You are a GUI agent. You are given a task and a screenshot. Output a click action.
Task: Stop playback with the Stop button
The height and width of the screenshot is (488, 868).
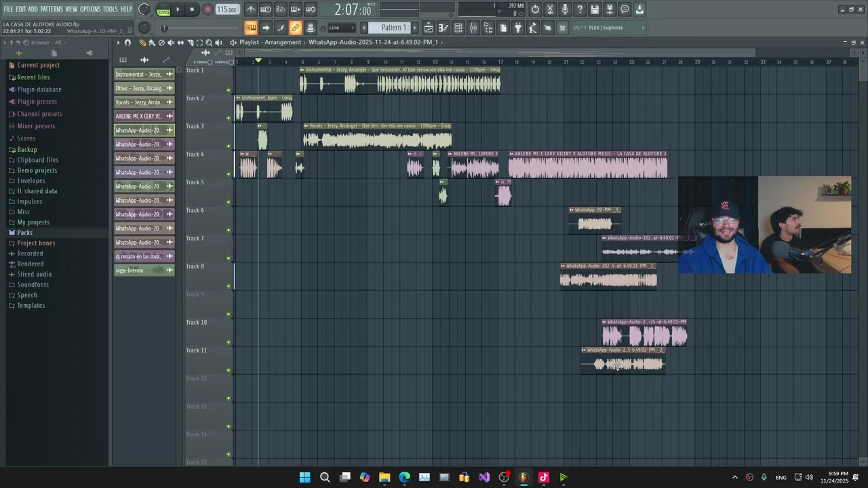click(x=193, y=9)
